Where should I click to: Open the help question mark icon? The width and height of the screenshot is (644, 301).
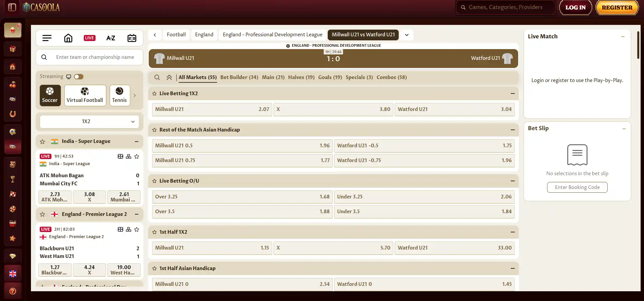pos(13,291)
